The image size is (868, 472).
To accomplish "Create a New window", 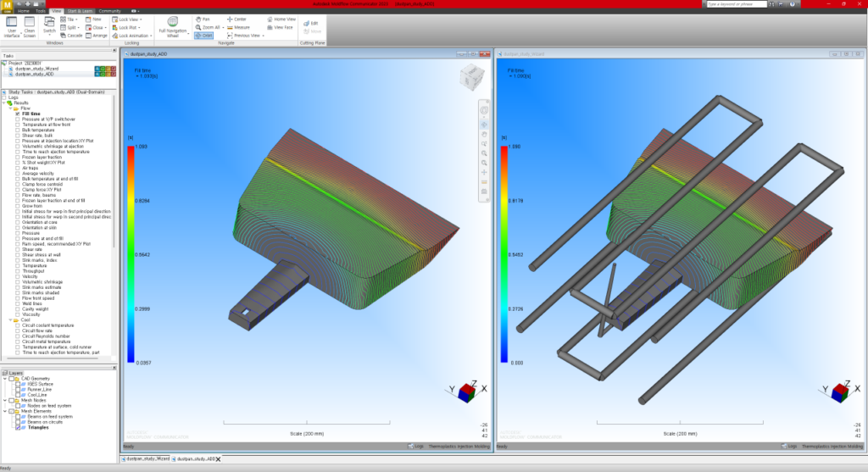I will click(93, 19).
